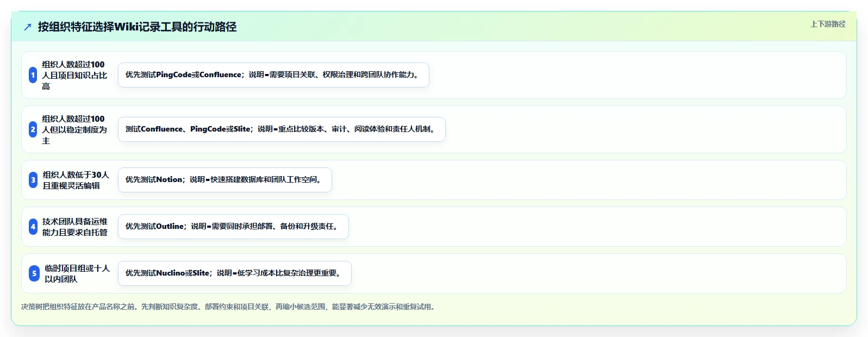
Task: Select the condition '临时项目组或十人以内团队'
Action: 77,273
